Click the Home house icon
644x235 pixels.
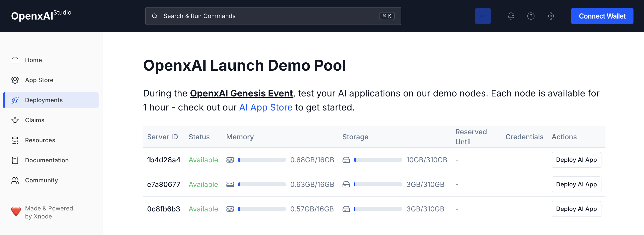coord(15,60)
